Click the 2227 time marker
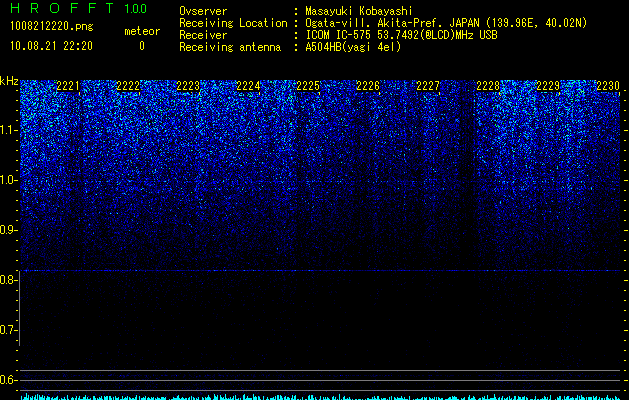The width and height of the screenshot is (629, 400). [x=428, y=86]
